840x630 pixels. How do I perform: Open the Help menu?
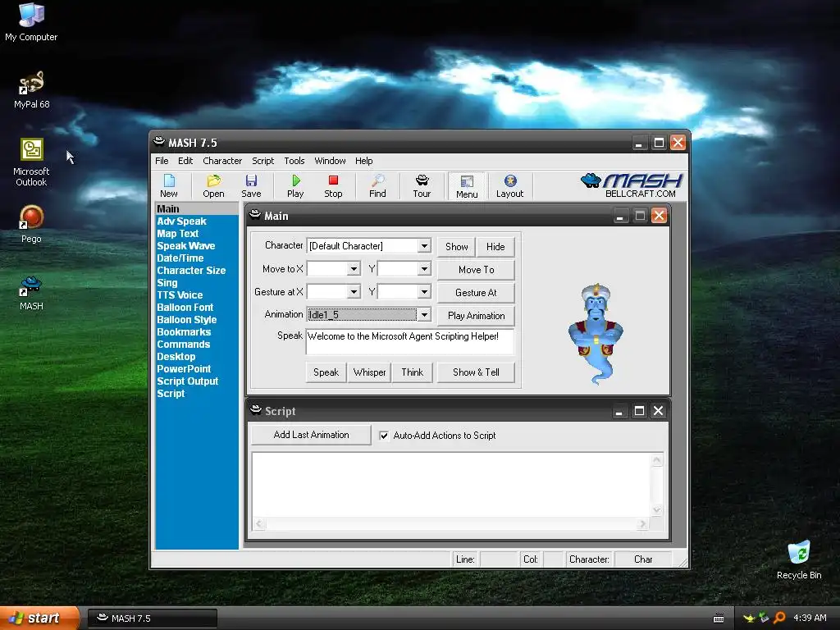pos(363,161)
